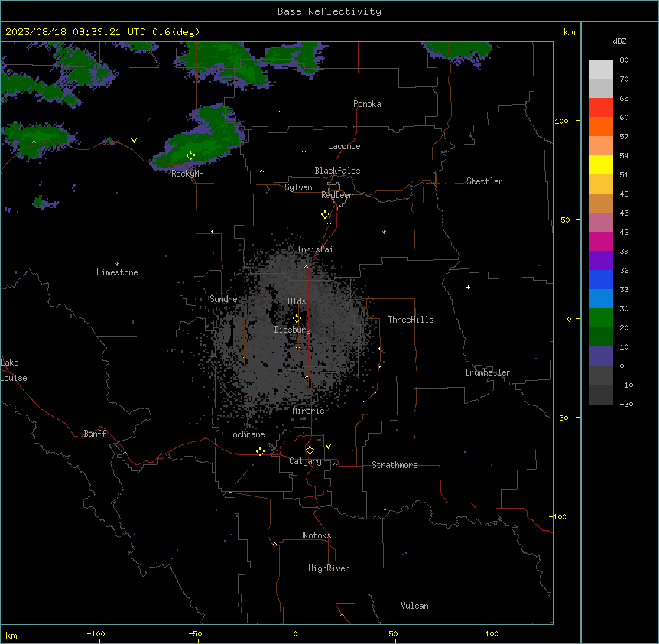Select the yellow 51 dBZ color swatch
The height and width of the screenshot is (644, 659).
pyautogui.click(x=601, y=164)
